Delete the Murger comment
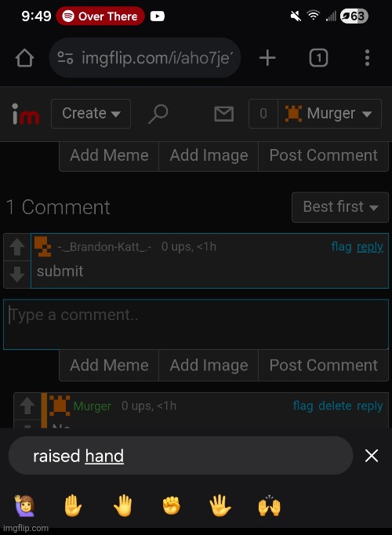The image size is (392, 535). click(x=335, y=406)
